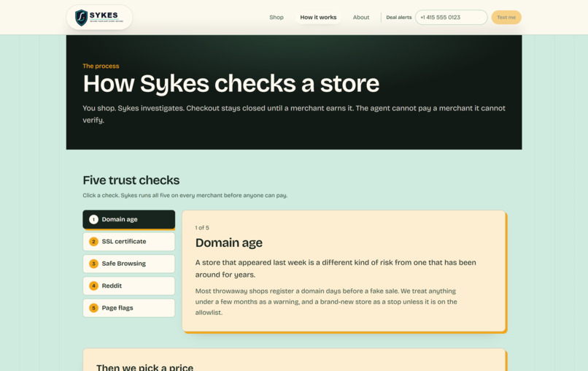Click the 'Click a check.' instruction line
This screenshot has height=371, width=588.
click(x=185, y=195)
